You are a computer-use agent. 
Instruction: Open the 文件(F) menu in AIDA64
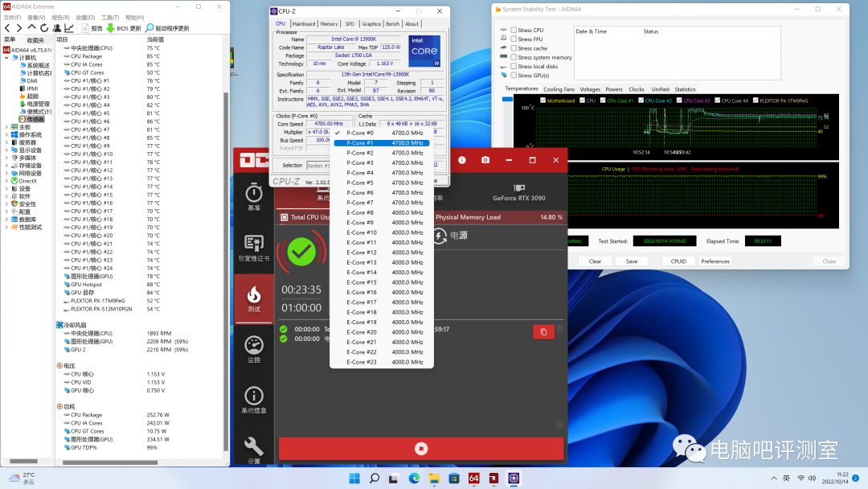point(12,18)
